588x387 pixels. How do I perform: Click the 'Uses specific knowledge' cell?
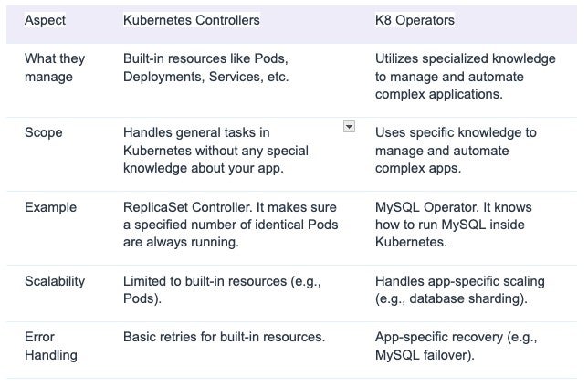(456, 151)
